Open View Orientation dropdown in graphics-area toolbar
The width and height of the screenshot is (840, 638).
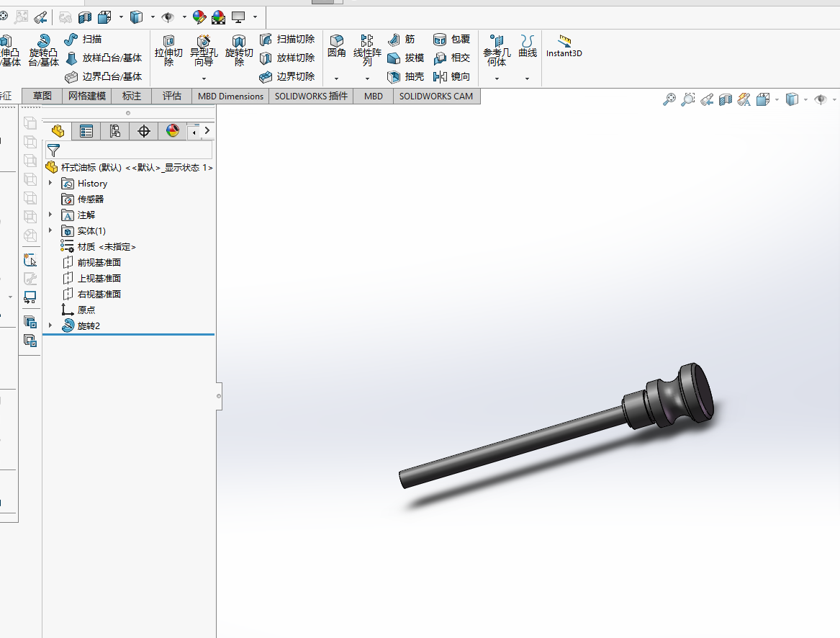[x=777, y=99]
